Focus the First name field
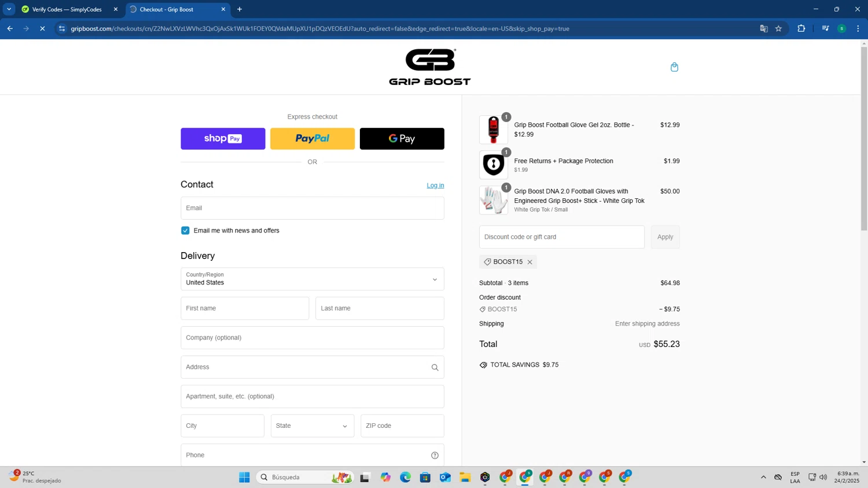Viewport: 868px width, 488px height. (245, 309)
